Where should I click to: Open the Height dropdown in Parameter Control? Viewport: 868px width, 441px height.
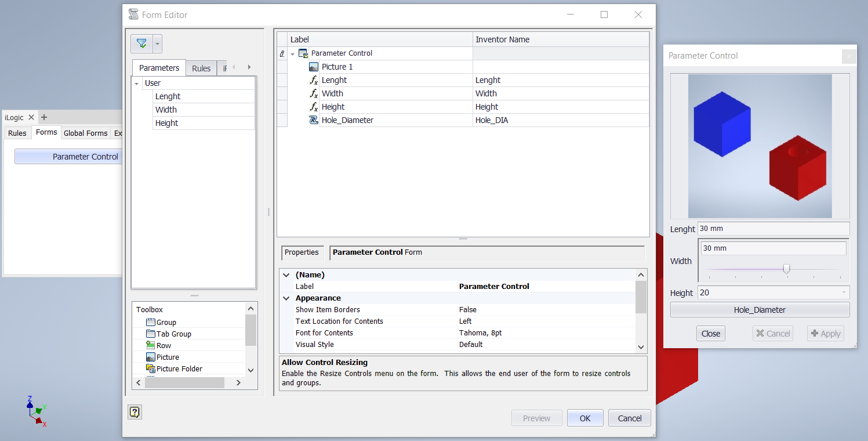(844, 292)
